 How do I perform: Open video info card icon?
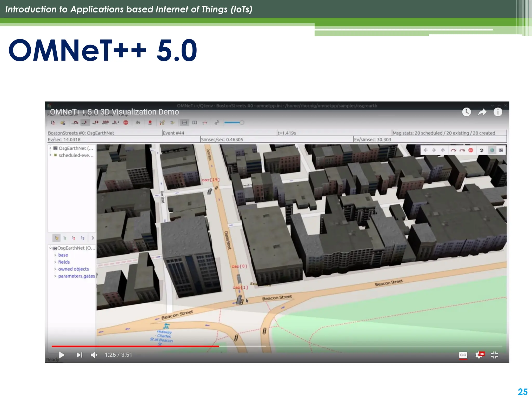coord(498,112)
